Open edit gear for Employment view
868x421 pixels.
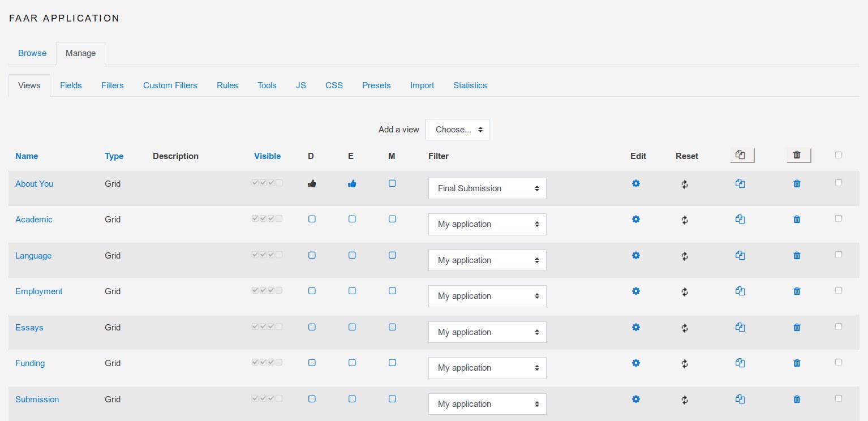click(636, 291)
